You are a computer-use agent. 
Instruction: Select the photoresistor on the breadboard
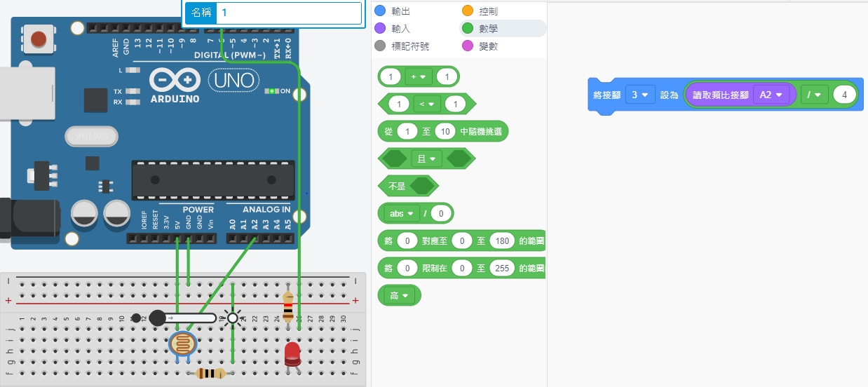(183, 344)
